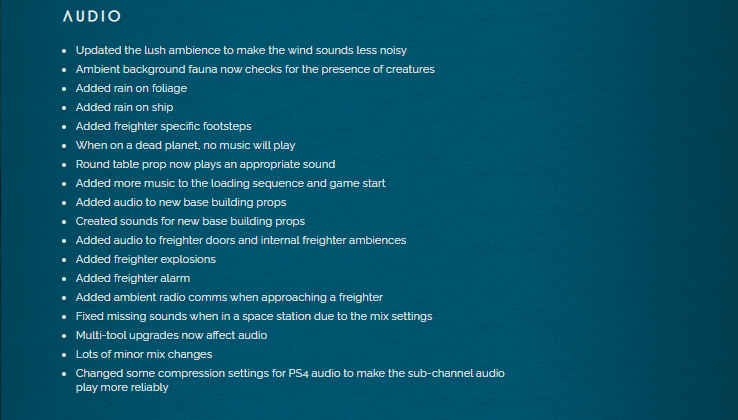Select the freighter specific footsteps line
The width and height of the screenshot is (738, 420).
coord(163,126)
